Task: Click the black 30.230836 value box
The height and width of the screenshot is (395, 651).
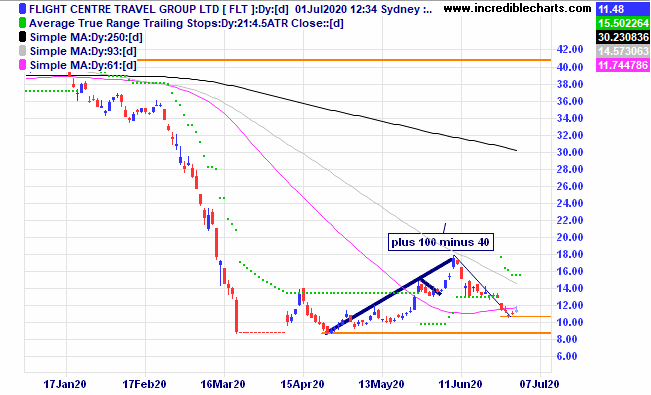Action: [622, 37]
